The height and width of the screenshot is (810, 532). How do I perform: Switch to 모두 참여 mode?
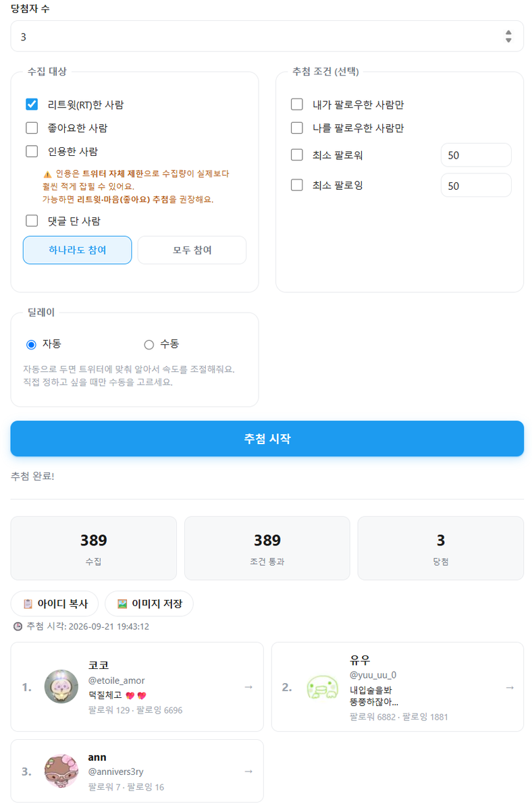click(x=192, y=250)
